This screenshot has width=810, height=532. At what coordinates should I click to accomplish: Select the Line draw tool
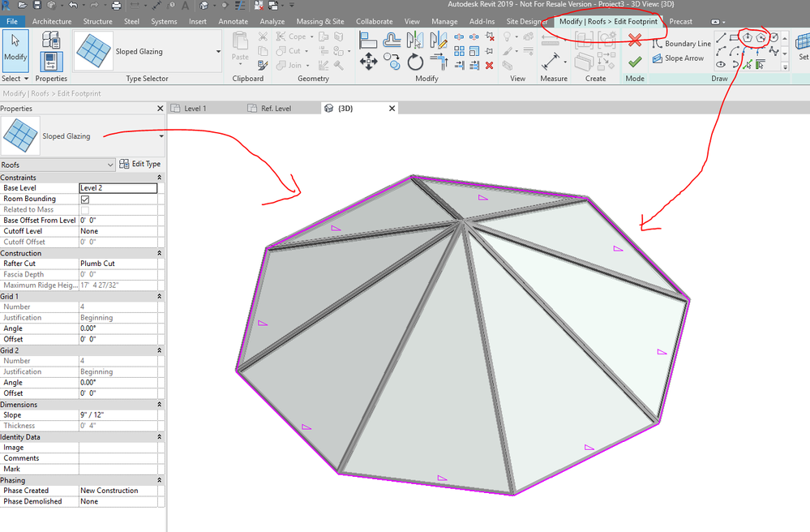[721, 37]
